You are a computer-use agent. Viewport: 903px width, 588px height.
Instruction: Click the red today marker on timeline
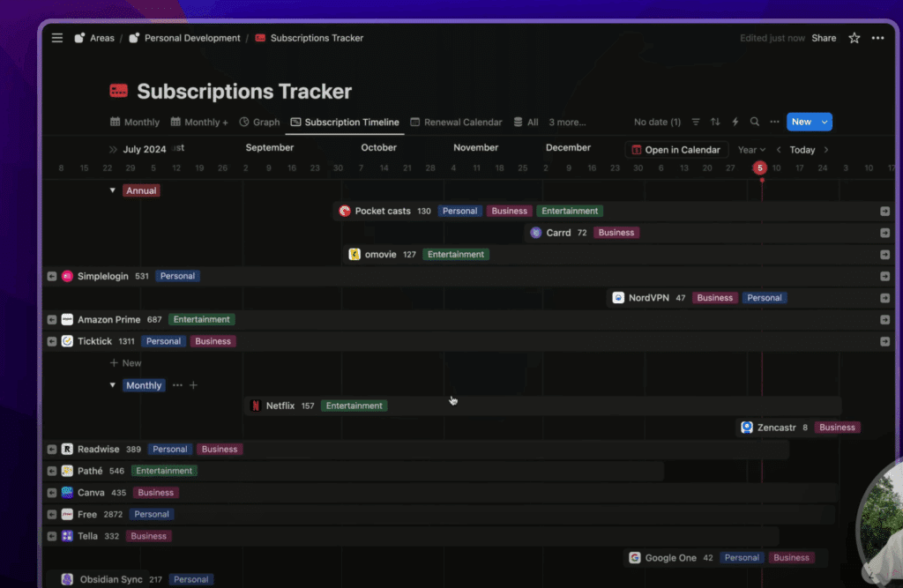(x=760, y=167)
